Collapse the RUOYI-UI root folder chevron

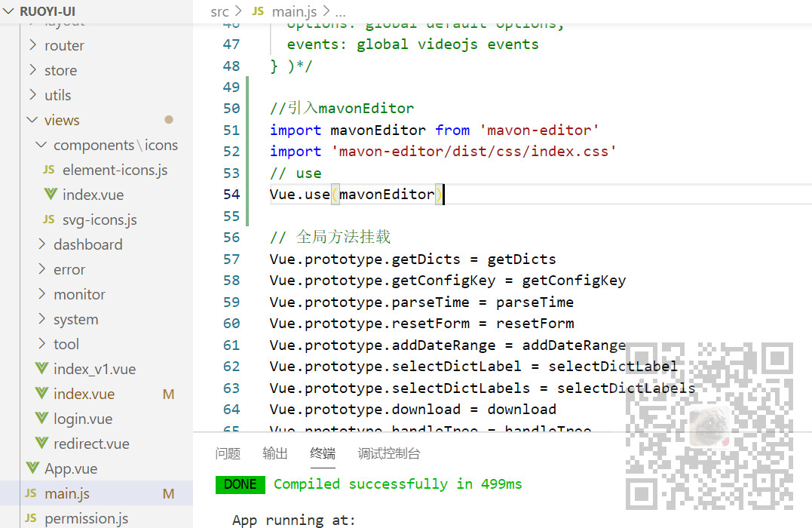click(x=8, y=11)
